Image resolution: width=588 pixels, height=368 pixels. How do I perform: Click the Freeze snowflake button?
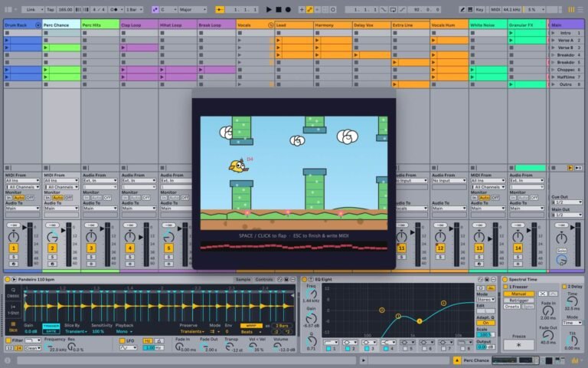(x=518, y=345)
